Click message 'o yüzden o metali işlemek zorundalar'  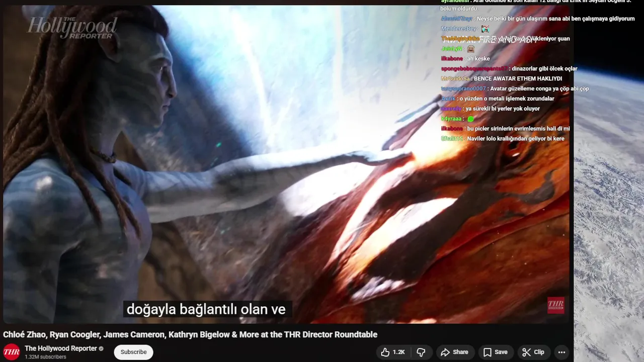507,99
